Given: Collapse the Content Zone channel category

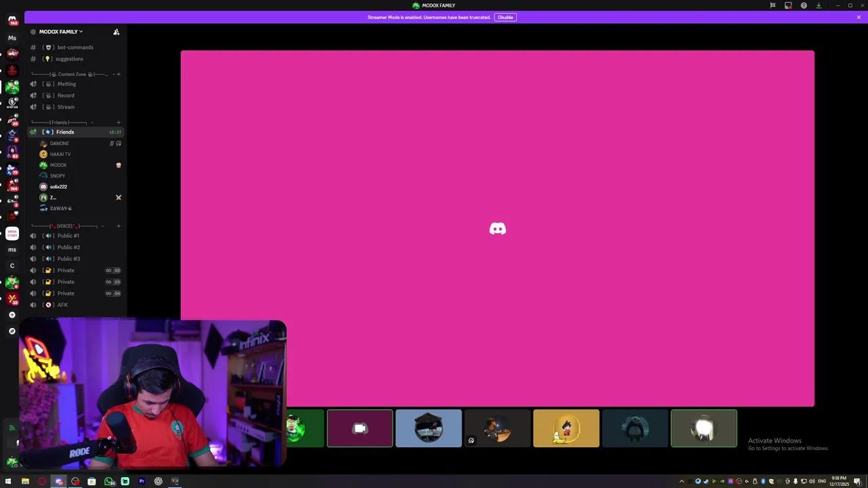Looking at the screenshot, I should 71,74.
